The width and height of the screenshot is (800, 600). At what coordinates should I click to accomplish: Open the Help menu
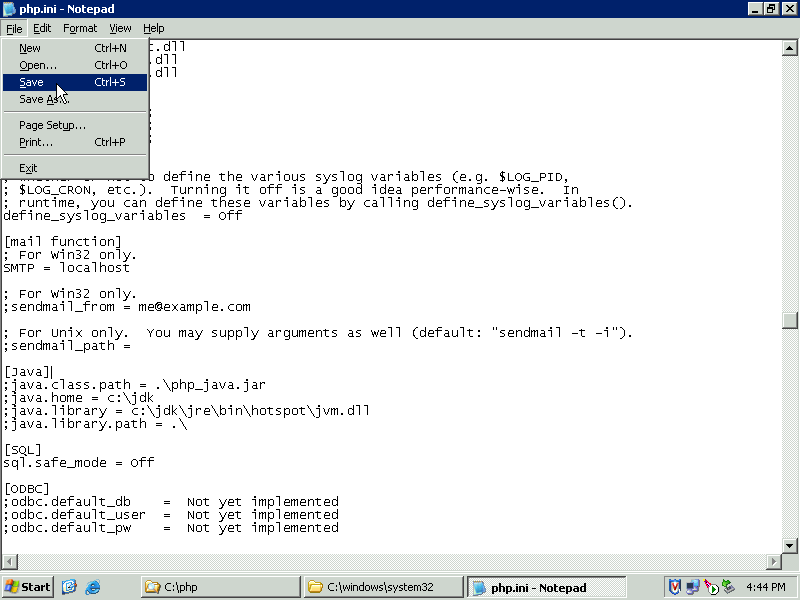pyautogui.click(x=153, y=28)
